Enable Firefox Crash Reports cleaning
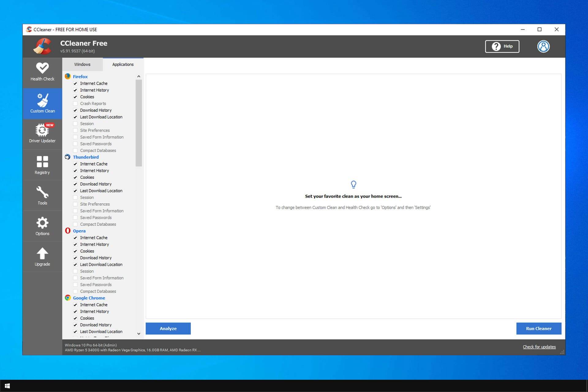Image resolution: width=588 pixels, height=392 pixels. click(x=75, y=104)
